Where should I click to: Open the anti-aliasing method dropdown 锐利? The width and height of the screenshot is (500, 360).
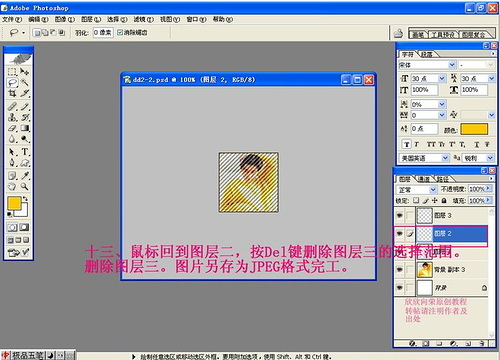coord(490,158)
